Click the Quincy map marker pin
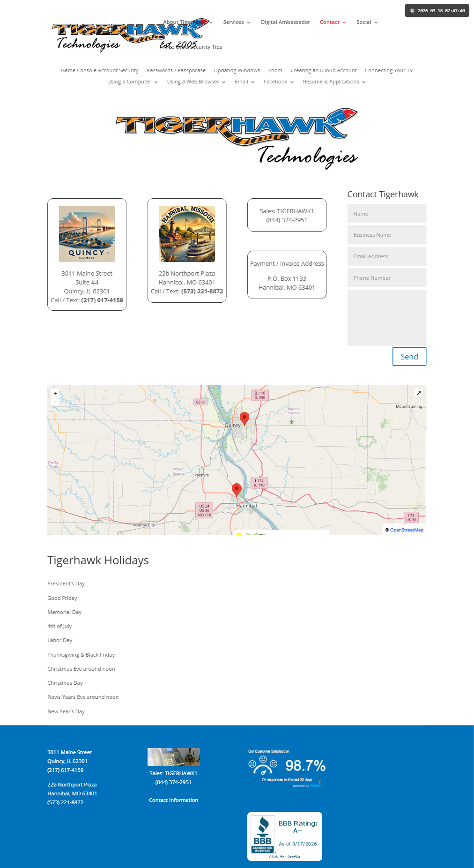 (244, 419)
